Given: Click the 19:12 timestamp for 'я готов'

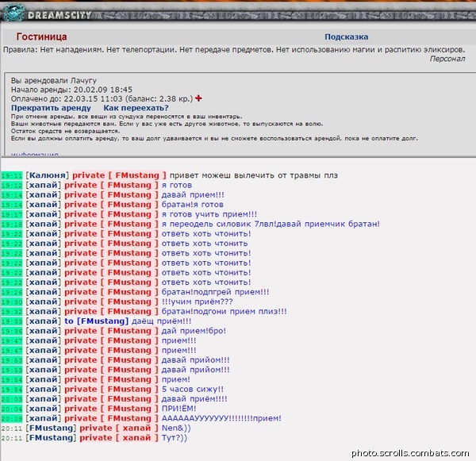Looking at the screenshot, I should point(12,186).
